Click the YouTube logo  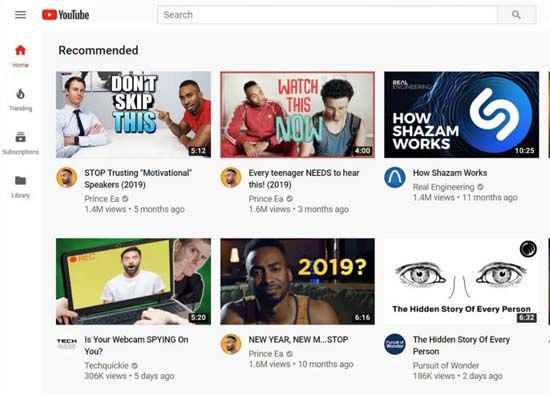tap(66, 15)
